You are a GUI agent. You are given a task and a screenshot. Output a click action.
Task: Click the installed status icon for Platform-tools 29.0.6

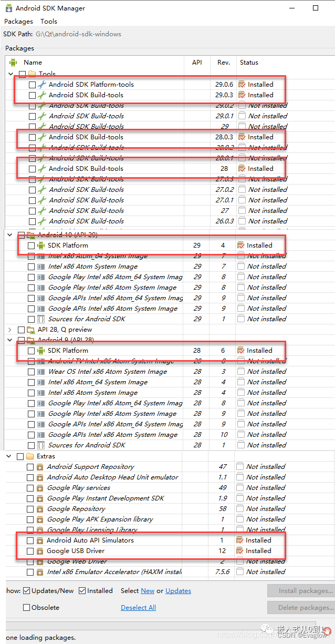click(242, 84)
